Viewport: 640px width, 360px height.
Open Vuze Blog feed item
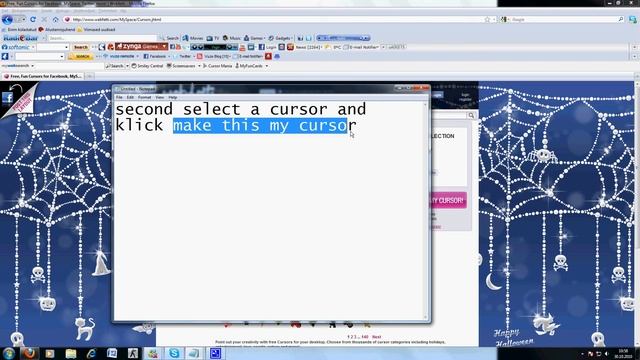[x=214, y=56]
